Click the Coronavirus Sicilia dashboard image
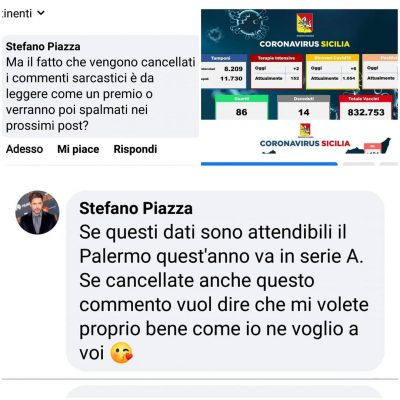Viewport: 400px width, 400px height. pyautogui.click(x=299, y=64)
